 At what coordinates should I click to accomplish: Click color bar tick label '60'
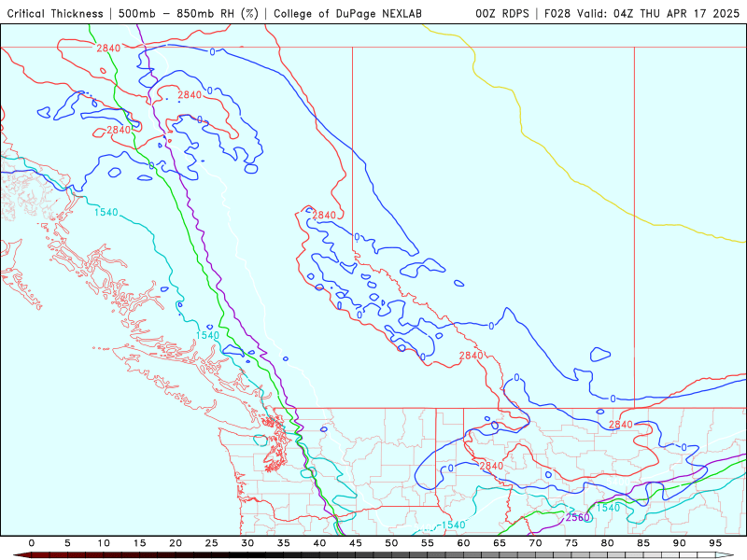(463, 543)
